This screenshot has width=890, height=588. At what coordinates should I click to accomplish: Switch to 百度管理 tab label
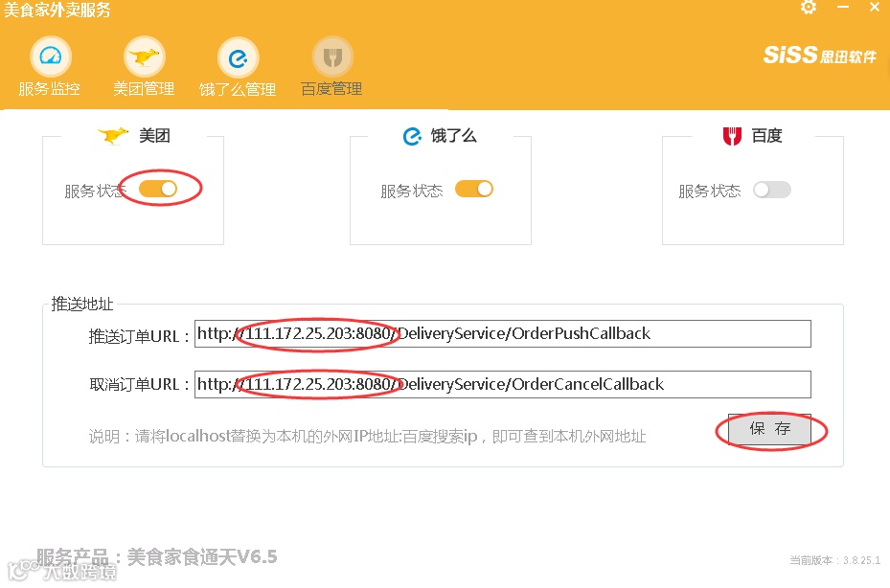point(331,88)
